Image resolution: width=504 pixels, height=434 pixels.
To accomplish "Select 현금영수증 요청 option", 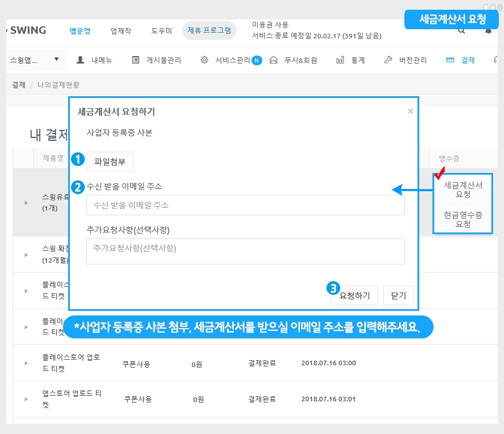I will (x=463, y=219).
